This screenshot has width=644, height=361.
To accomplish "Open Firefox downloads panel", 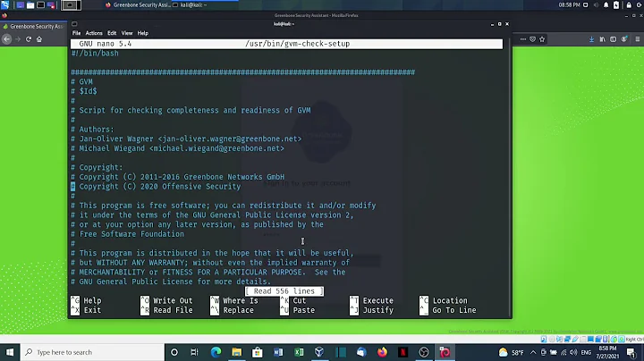I will [x=591, y=39].
